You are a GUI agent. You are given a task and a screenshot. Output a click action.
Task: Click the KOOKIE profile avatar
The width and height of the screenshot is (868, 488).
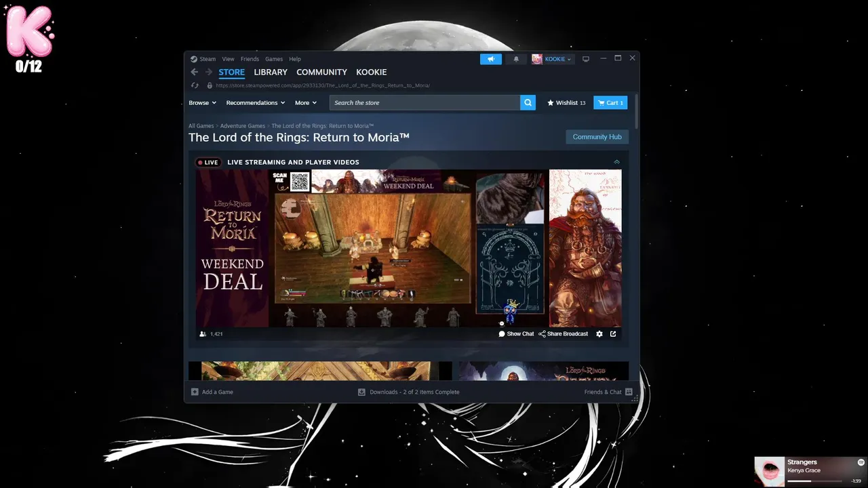537,59
